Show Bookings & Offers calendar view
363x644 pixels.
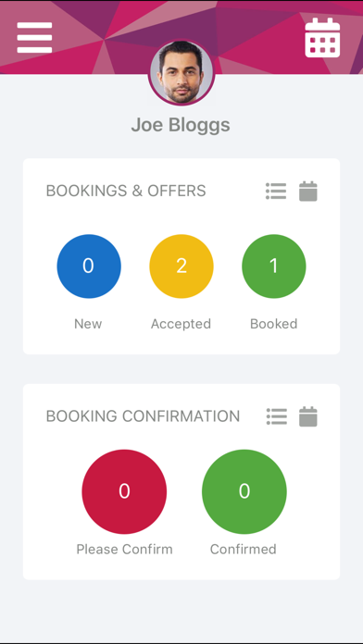coord(308,191)
